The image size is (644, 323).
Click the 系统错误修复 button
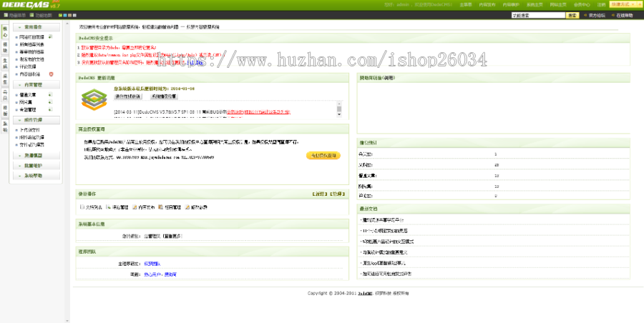163,96
